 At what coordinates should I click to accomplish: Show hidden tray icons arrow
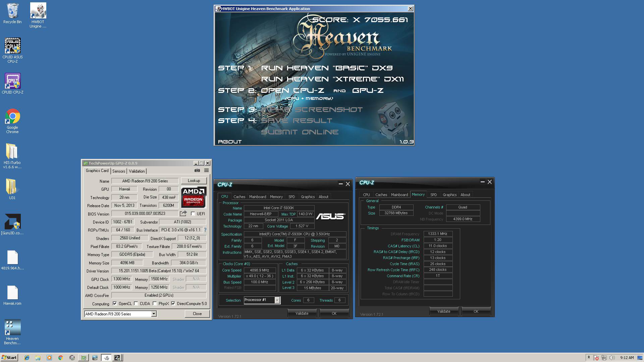589,358
